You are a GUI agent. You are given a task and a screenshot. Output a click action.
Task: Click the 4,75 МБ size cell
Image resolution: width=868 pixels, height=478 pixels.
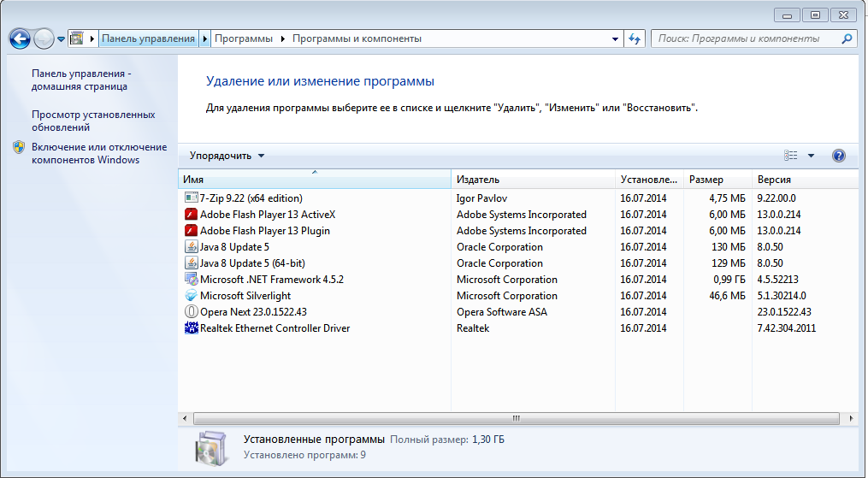727,198
